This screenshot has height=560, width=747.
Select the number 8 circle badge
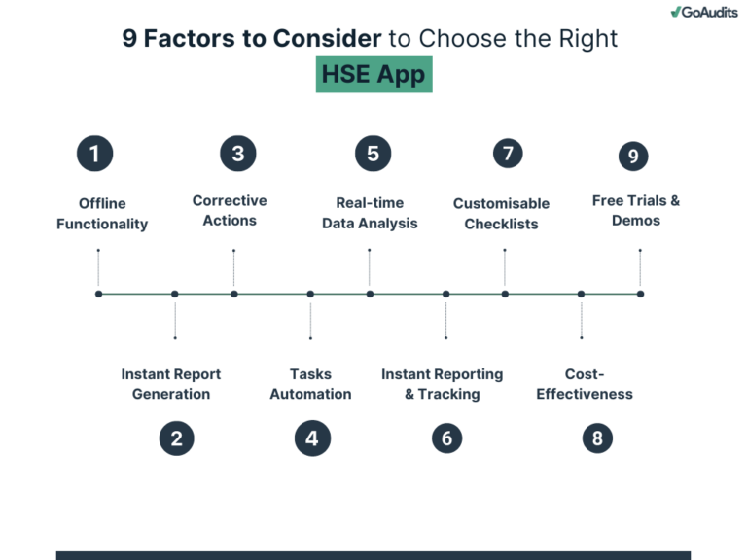[x=597, y=438]
